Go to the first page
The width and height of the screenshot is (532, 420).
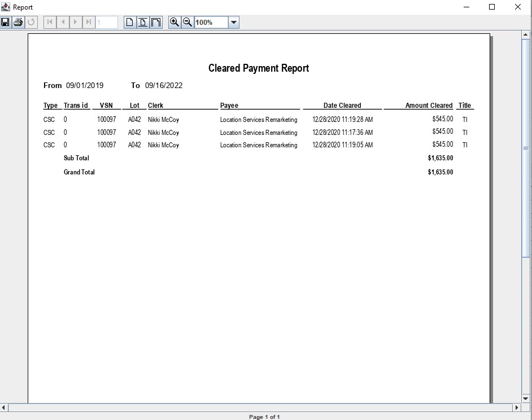point(50,23)
